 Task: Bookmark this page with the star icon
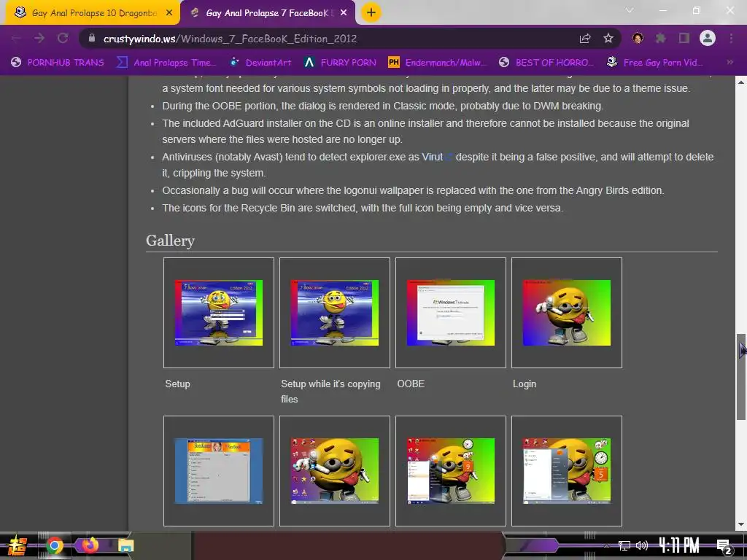[x=608, y=39]
